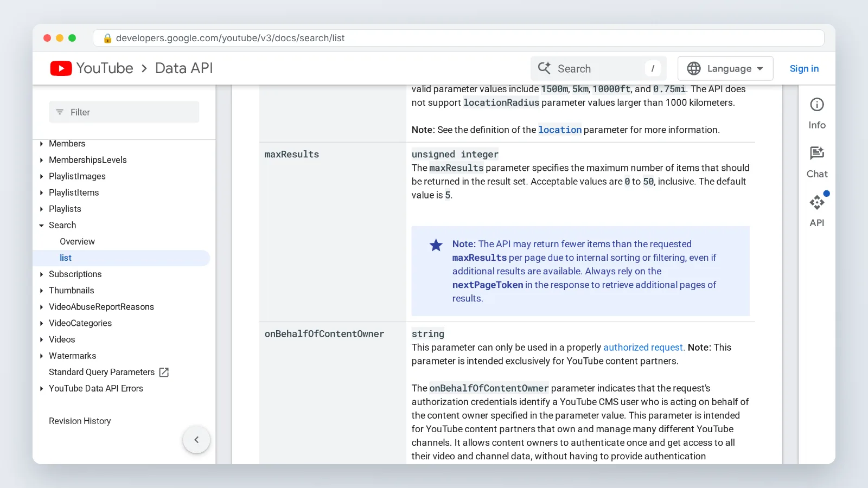Viewport: 868px width, 488px height.
Task: Click the YouTube breadcrumb text
Action: (x=105, y=68)
